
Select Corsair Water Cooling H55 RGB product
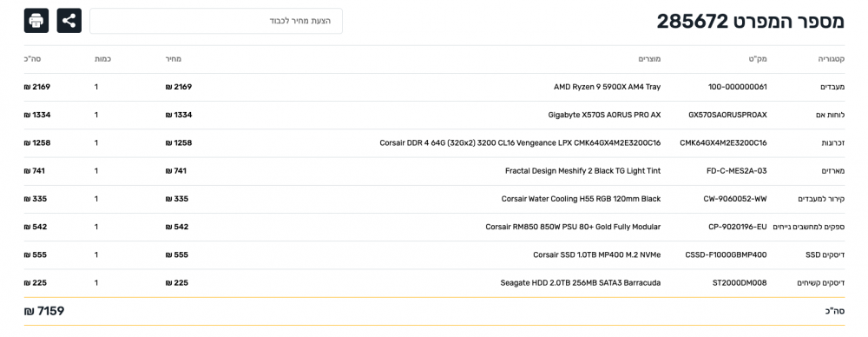click(x=582, y=199)
